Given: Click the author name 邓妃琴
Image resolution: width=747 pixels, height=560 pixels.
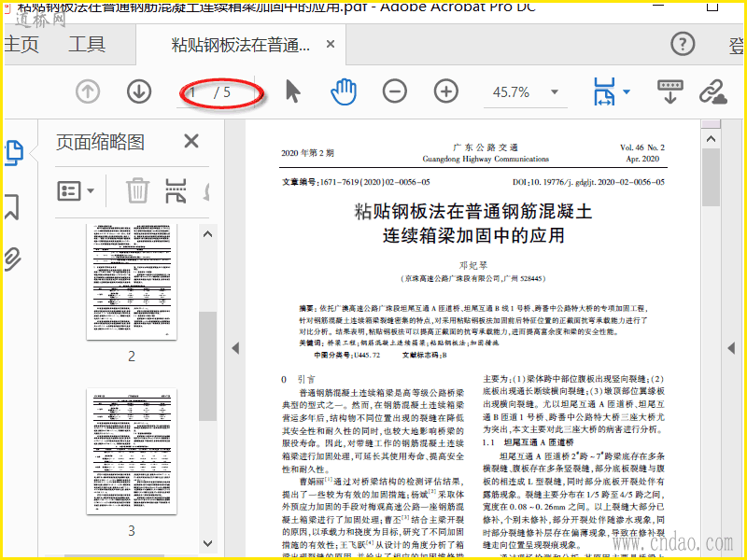Looking at the screenshot, I should click(x=473, y=265).
